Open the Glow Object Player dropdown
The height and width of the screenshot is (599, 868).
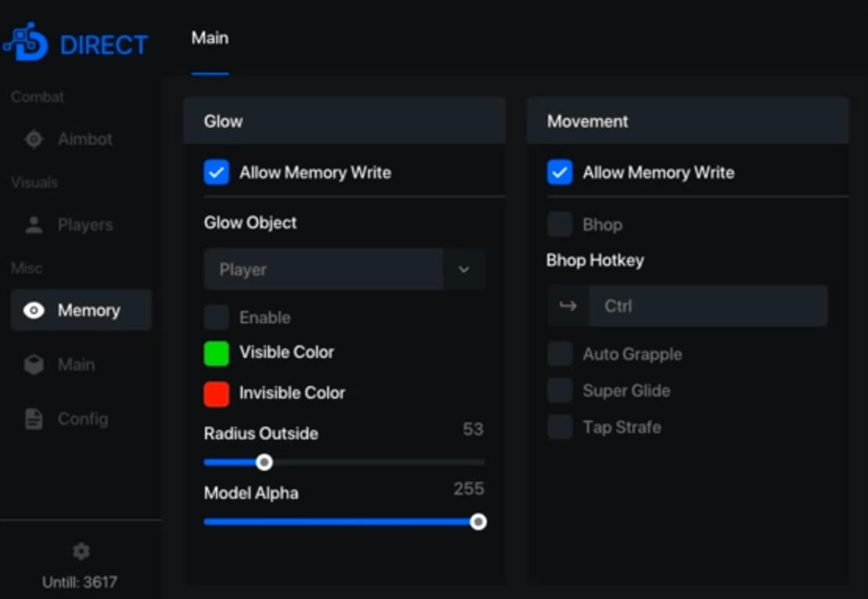point(323,270)
